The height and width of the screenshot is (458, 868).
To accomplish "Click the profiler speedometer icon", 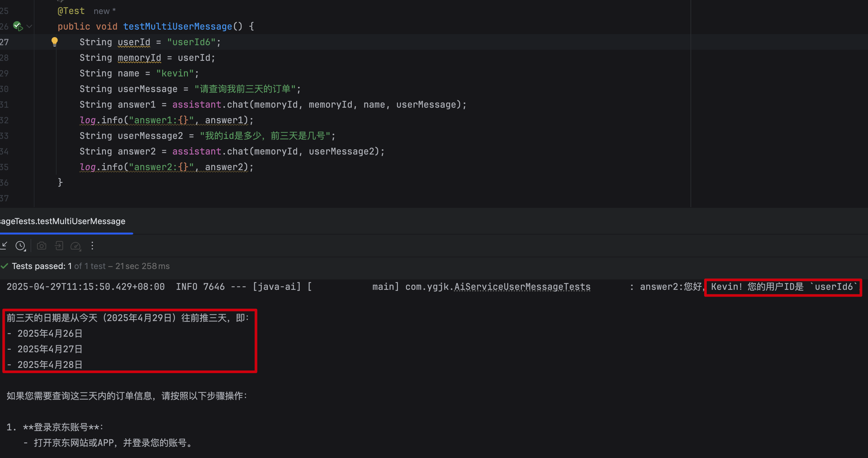I will click(x=75, y=246).
